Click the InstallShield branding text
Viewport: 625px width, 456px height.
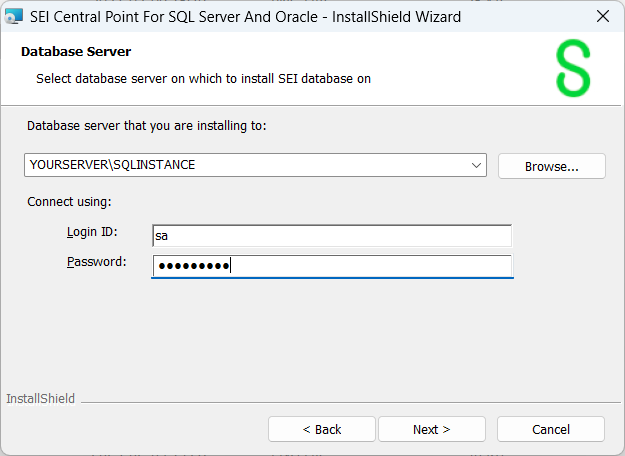click(40, 399)
